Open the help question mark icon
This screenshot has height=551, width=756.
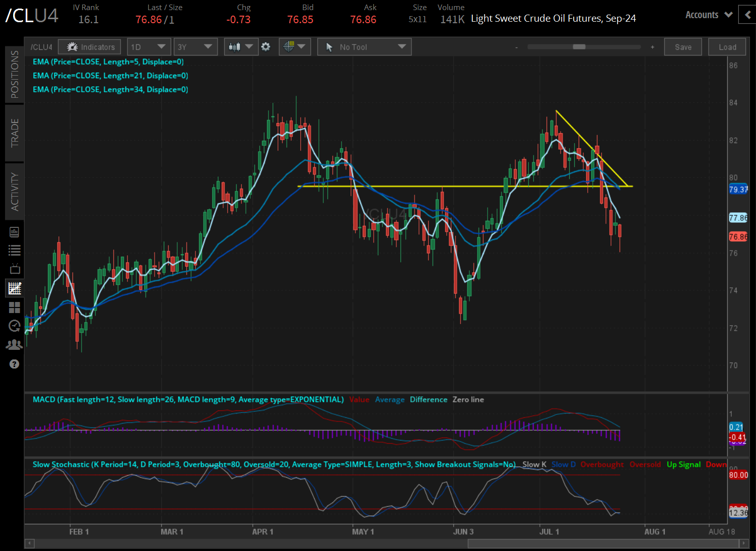click(x=14, y=363)
